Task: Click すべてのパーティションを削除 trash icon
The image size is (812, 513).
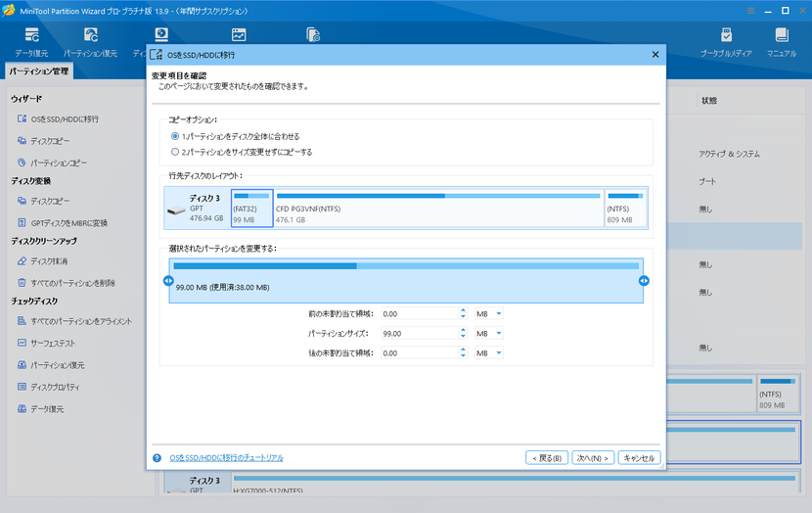Action: (22, 282)
